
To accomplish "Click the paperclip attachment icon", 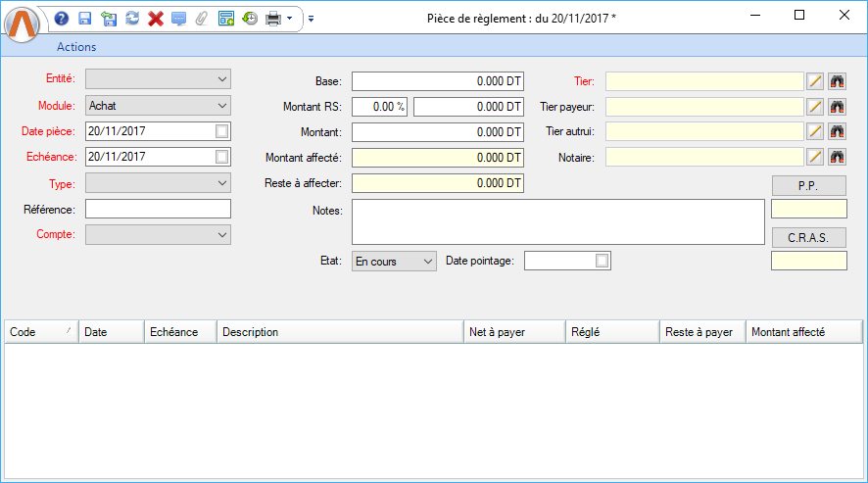I will click(202, 18).
